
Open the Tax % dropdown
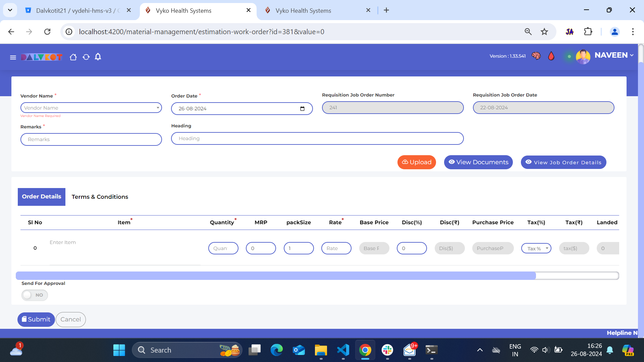pyautogui.click(x=536, y=248)
